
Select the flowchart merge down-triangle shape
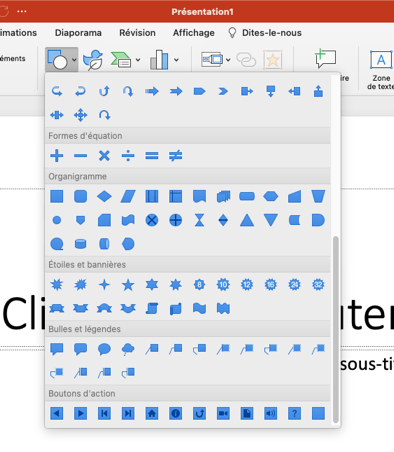271,220
